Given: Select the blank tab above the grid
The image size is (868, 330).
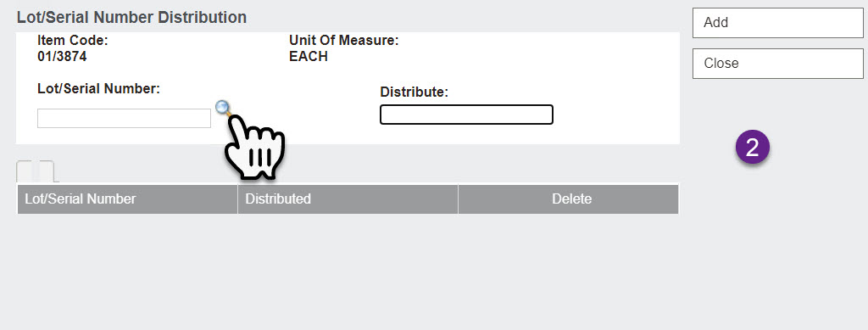Looking at the screenshot, I should (x=36, y=171).
